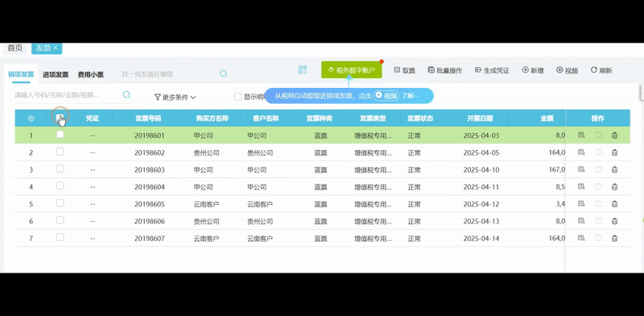
Task: Open the 视频 button in the toolbar
Action: 568,70
